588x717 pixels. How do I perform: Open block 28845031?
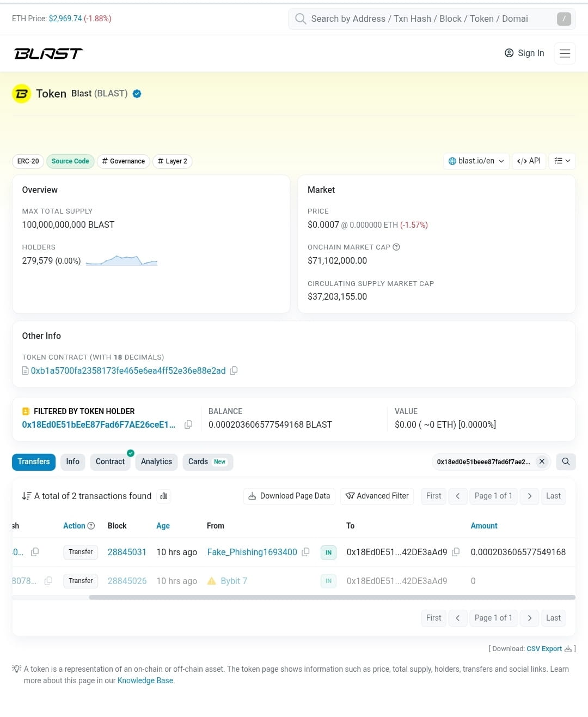coord(127,552)
